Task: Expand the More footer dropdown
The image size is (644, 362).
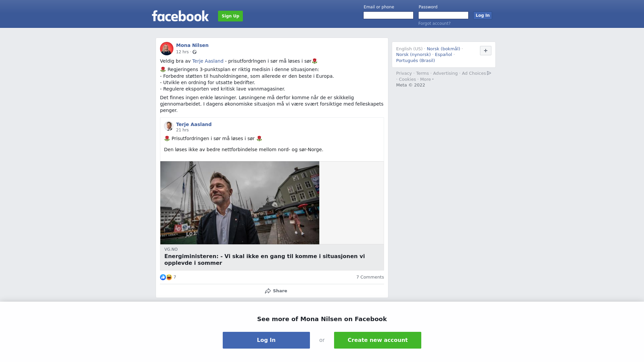Action: (x=427, y=79)
